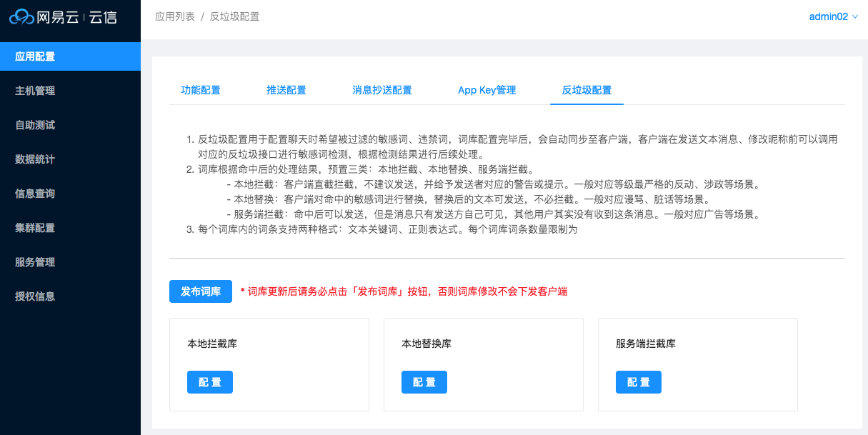Configure the 本地拦截库 wordlist

[209, 382]
